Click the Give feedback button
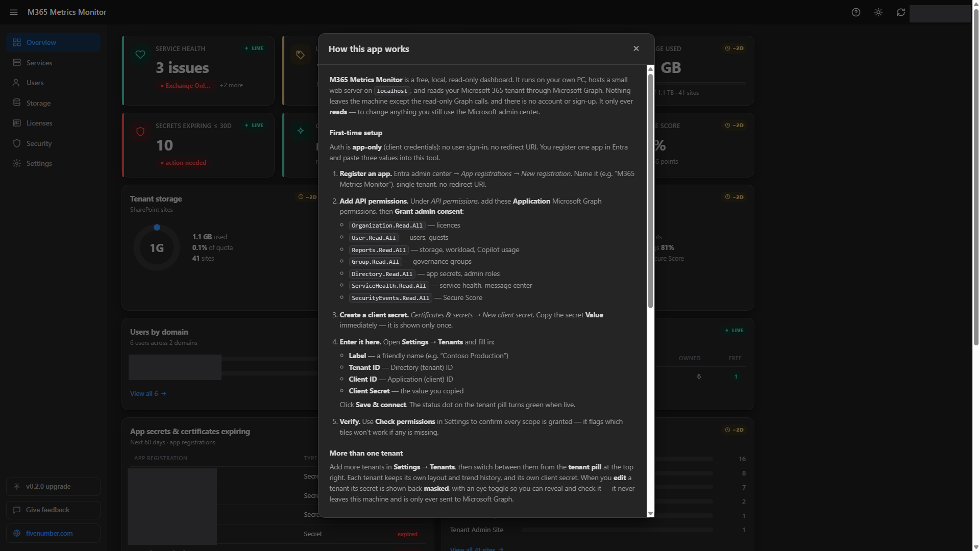The height and width of the screenshot is (551, 980). pyautogui.click(x=53, y=510)
